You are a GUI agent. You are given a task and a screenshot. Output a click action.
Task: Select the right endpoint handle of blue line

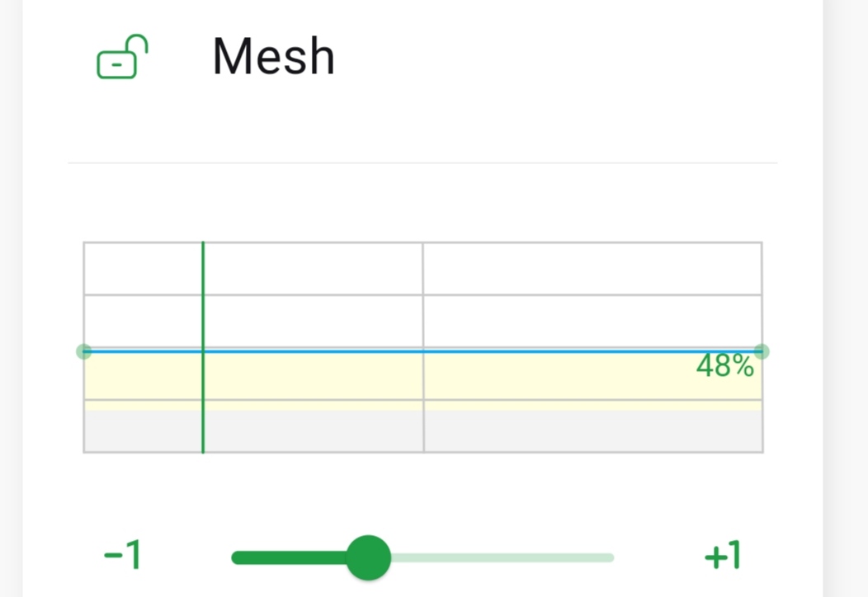(762, 351)
